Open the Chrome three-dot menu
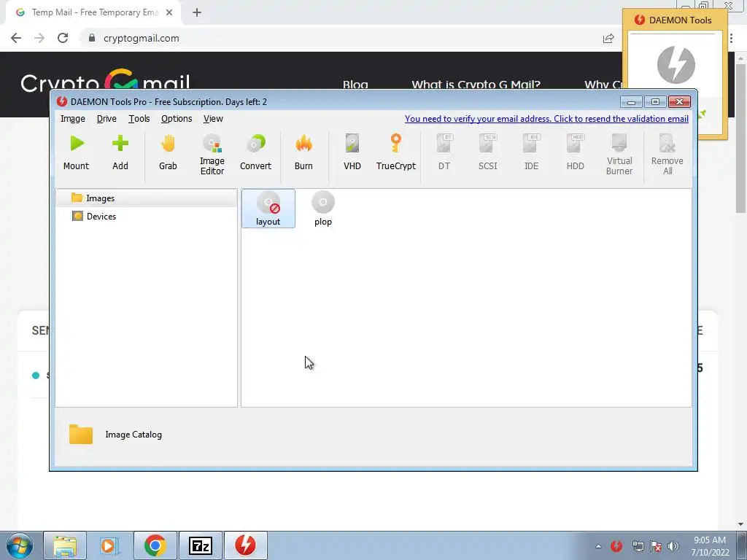The height and width of the screenshot is (560, 747). (x=731, y=38)
